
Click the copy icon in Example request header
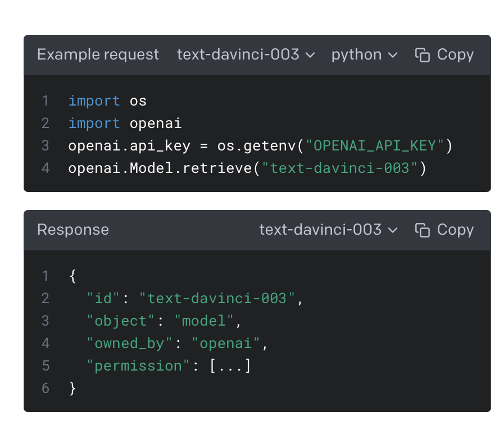[422, 54]
